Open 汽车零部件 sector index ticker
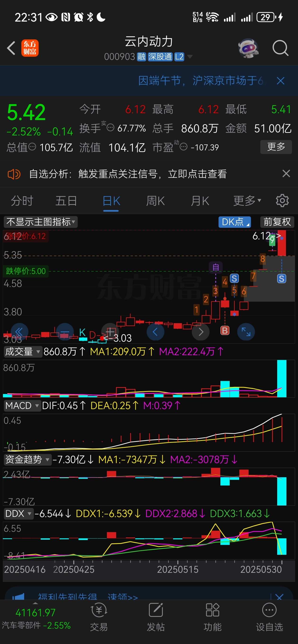The image size is (298, 644). pos(36,619)
